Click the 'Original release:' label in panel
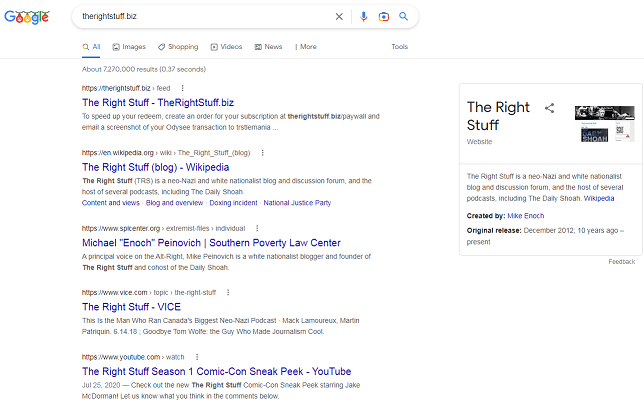The width and height of the screenshot is (644, 411). (x=494, y=230)
